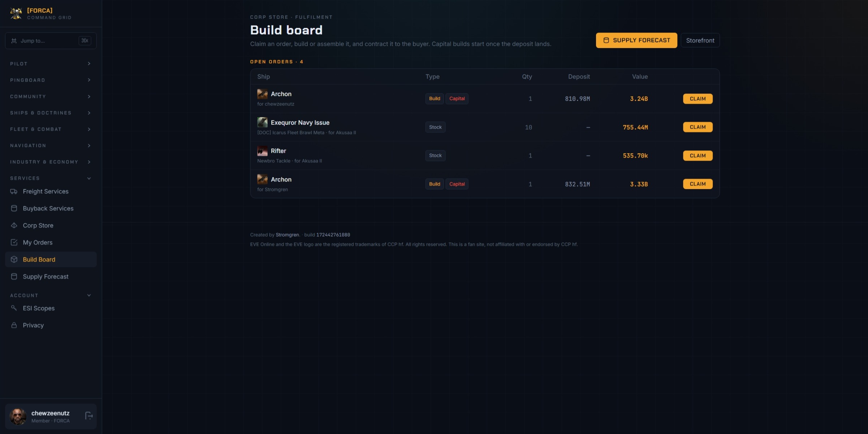
Task: Click the Corp Store icon
Action: pos(14,225)
